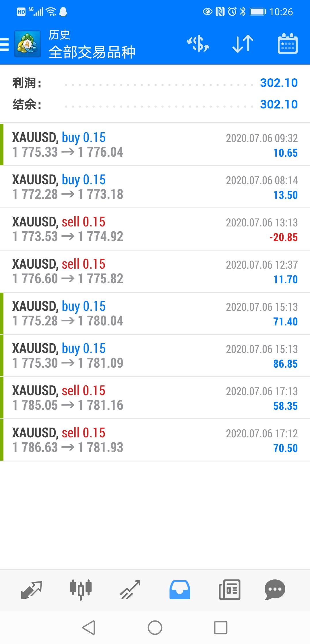This screenshot has width=310, height=644.
Task: Select the History inbox tab
Action: (180, 590)
